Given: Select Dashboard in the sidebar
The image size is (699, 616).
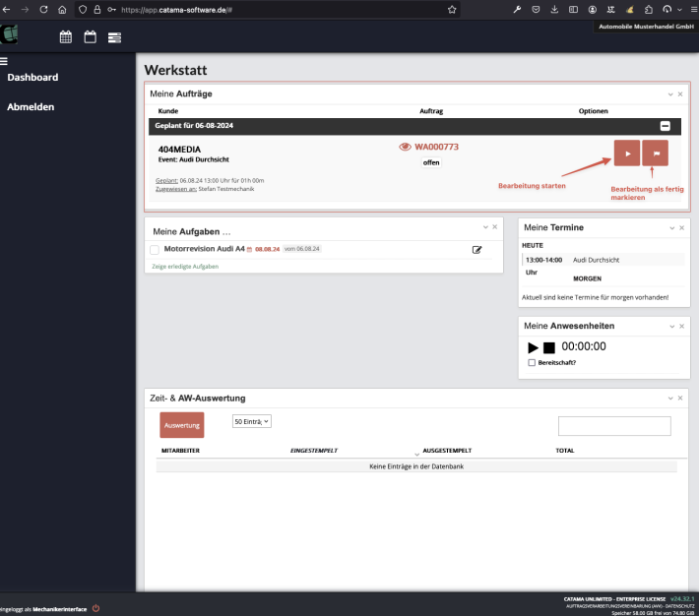Looking at the screenshot, I should (32, 77).
